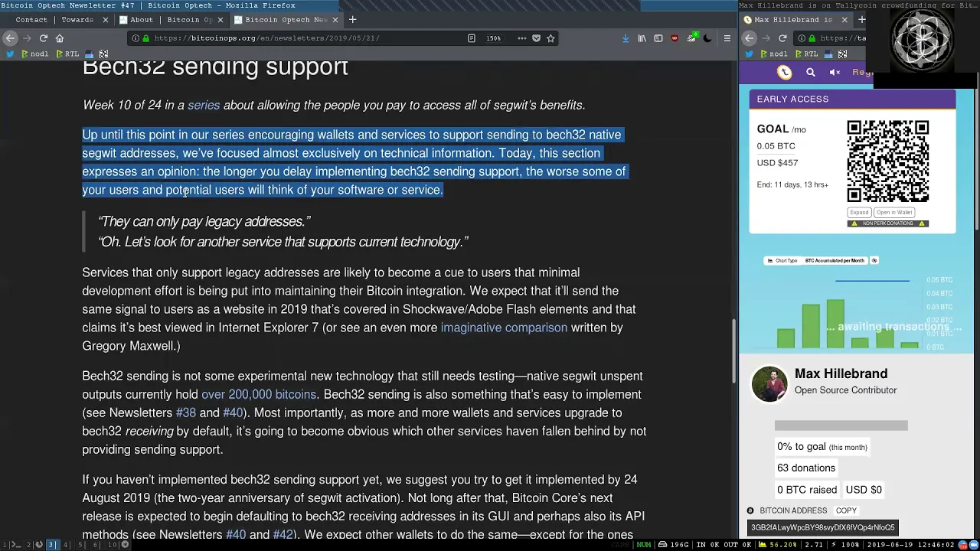This screenshot has width=980, height=551.
Task: Open 'over 200,000 bitcoins' link
Action: pos(259,394)
